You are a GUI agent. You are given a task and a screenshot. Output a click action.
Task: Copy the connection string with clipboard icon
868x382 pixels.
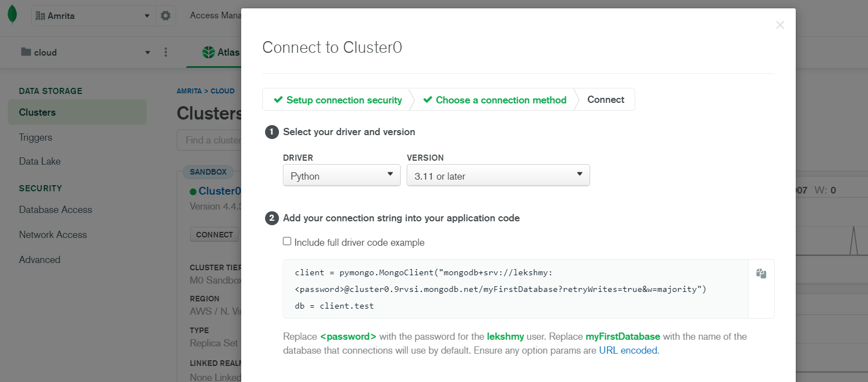tap(761, 274)
